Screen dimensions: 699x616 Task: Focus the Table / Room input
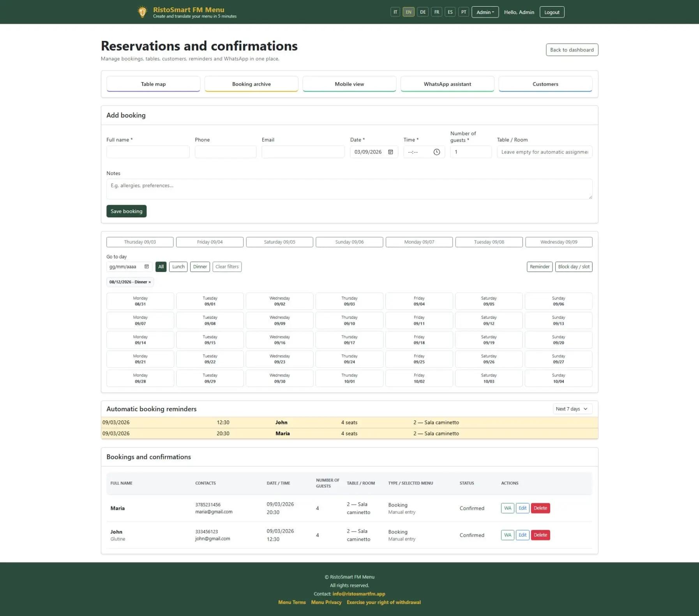tap(545, 152)
